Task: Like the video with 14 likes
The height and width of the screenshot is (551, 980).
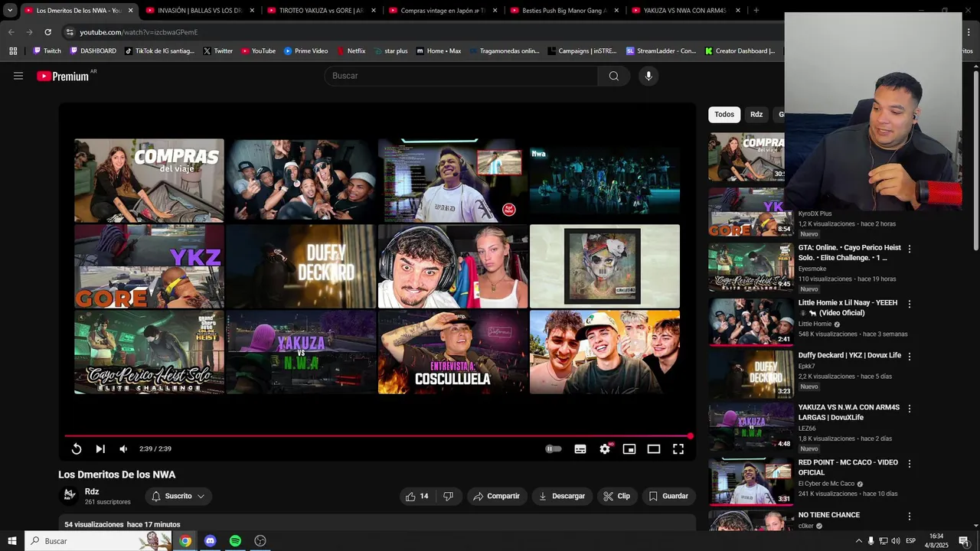Action: tap(417, 496)
